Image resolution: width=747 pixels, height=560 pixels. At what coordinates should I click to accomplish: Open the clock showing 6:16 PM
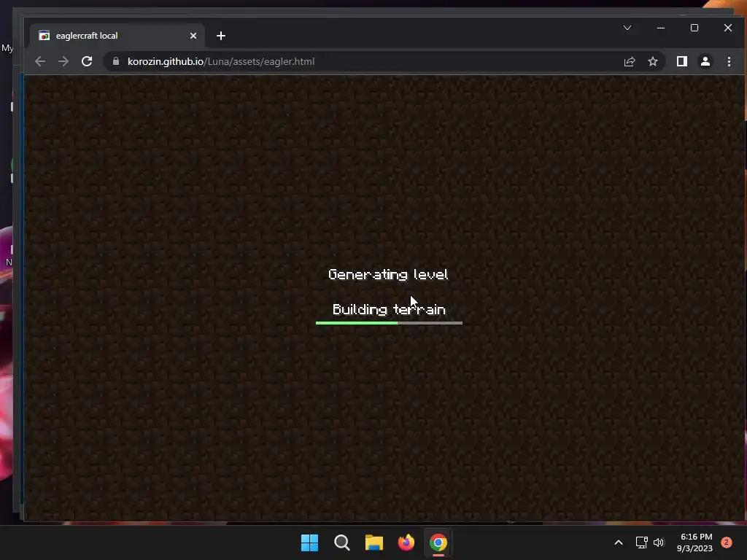694,542
